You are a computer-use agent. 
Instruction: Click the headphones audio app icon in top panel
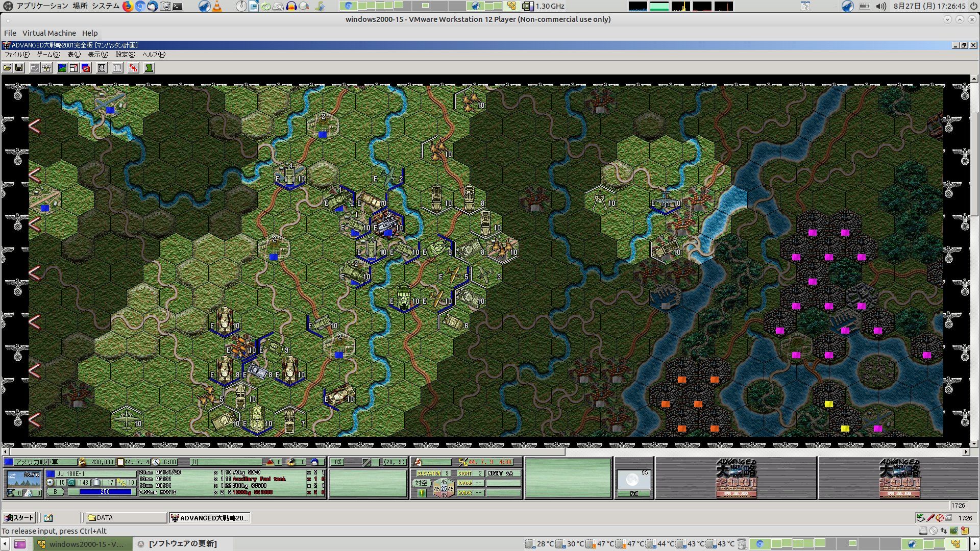click(x=291, y=6)
